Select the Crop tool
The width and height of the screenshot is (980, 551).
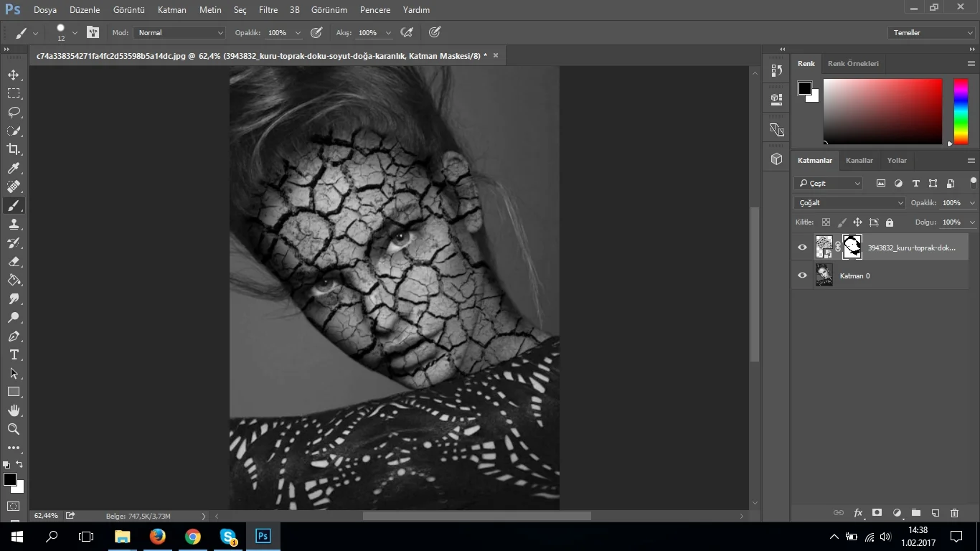coord(14,149)
